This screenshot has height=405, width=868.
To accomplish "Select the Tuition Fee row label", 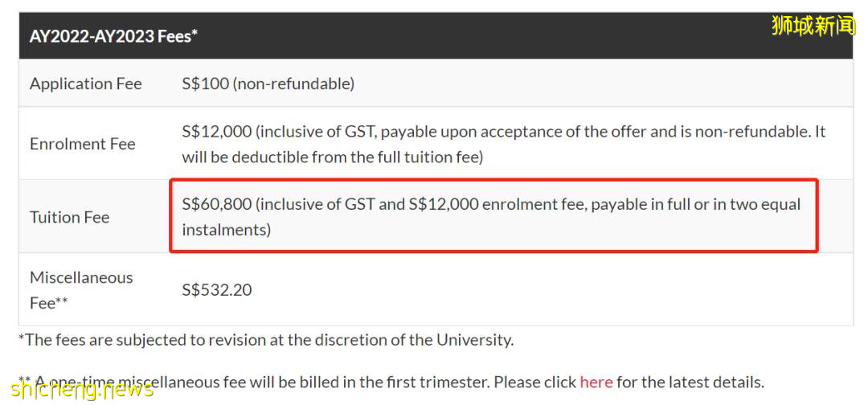I will pos(70,217).
